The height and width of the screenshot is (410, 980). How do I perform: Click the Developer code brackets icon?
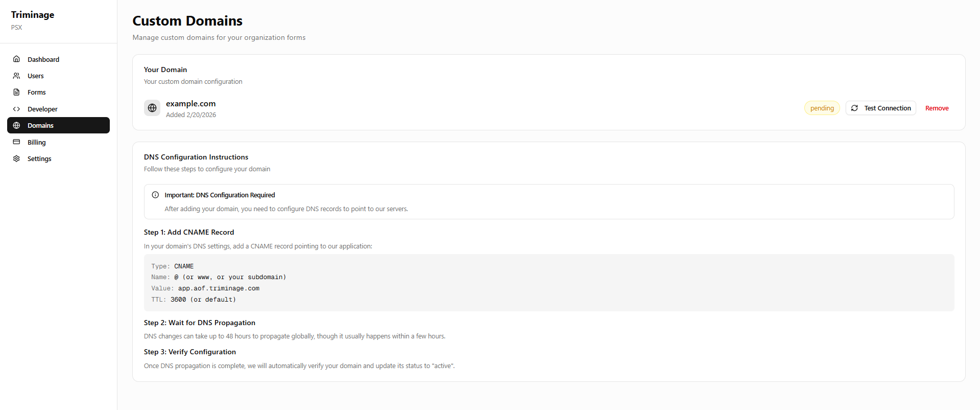coord(16,109)
